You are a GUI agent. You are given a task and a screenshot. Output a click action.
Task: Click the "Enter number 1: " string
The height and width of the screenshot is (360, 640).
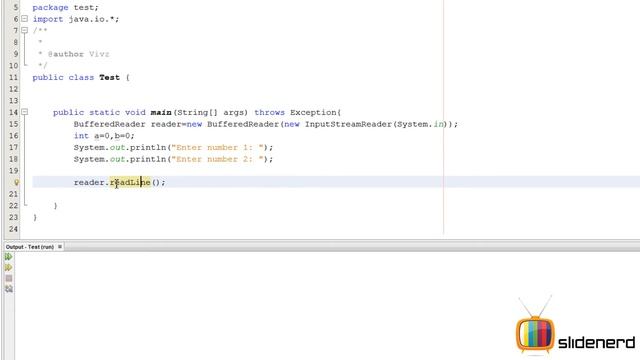(x=217, y=147)
